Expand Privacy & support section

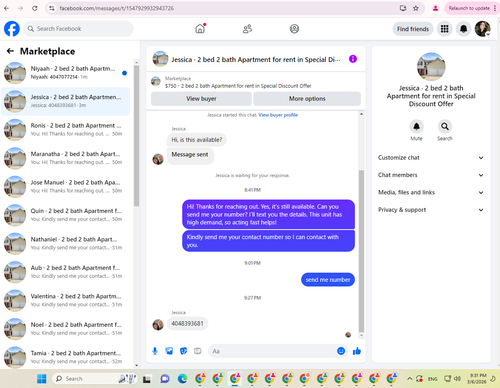click(431, 210)
